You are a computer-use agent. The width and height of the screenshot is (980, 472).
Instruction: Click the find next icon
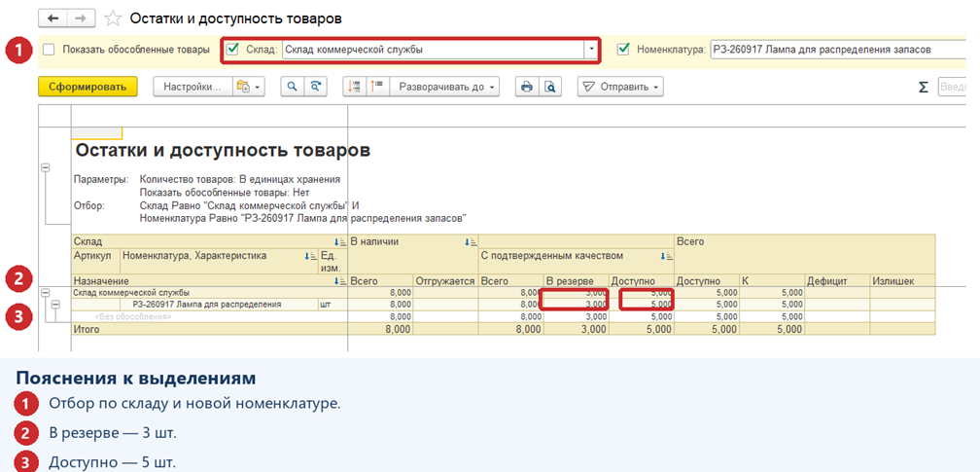coord(316,87)
